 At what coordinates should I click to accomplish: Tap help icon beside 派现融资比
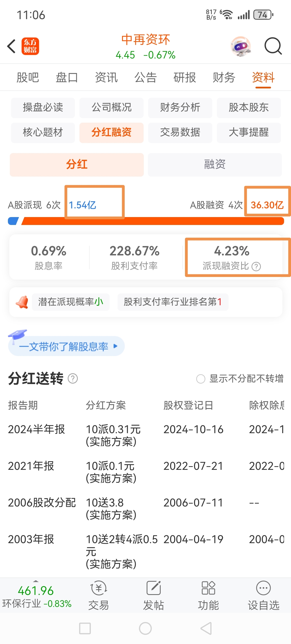click(256, 266)
